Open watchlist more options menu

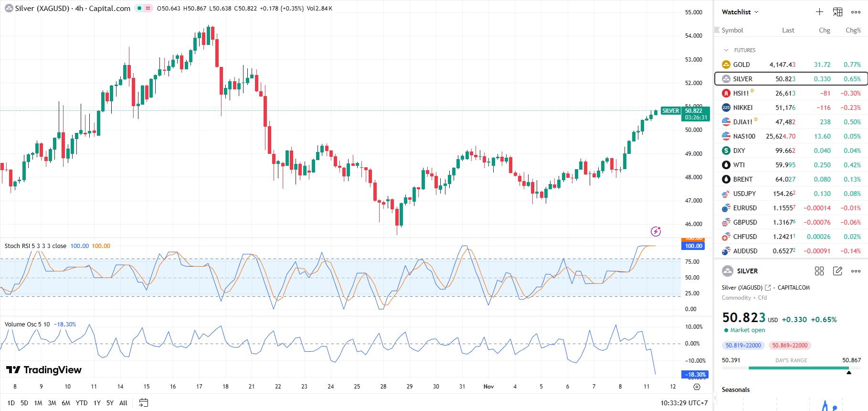pyautogui.click(x=856, y=12)
